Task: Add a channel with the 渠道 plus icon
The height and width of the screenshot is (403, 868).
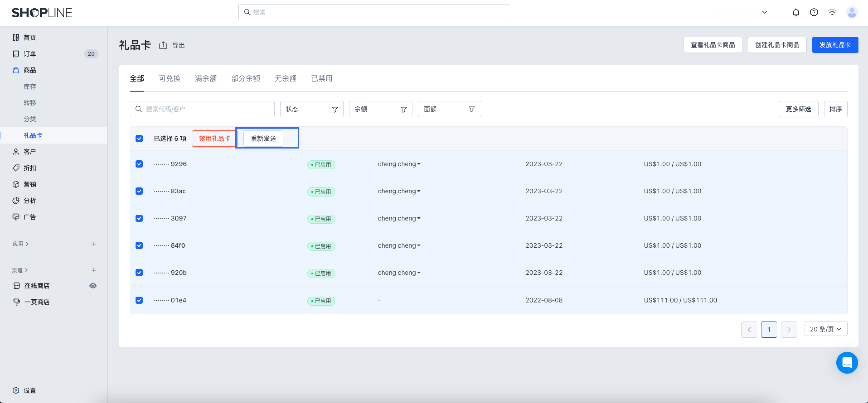Action: click(94, 270)
